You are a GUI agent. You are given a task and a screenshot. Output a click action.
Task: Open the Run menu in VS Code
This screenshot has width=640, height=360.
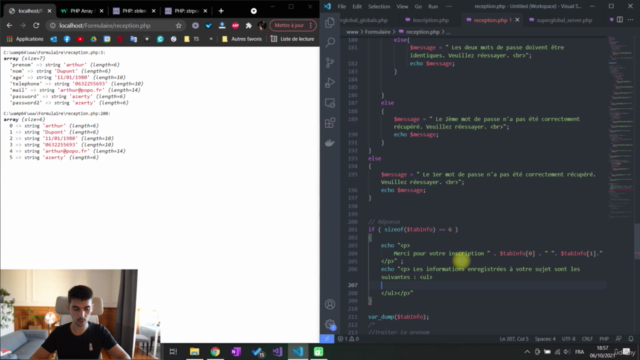click(433, 7)
